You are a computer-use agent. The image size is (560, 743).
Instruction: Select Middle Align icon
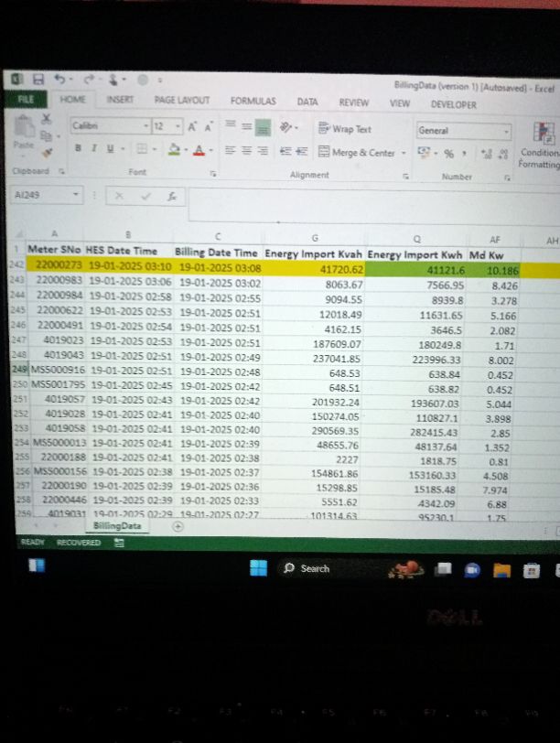click(246, 126)
